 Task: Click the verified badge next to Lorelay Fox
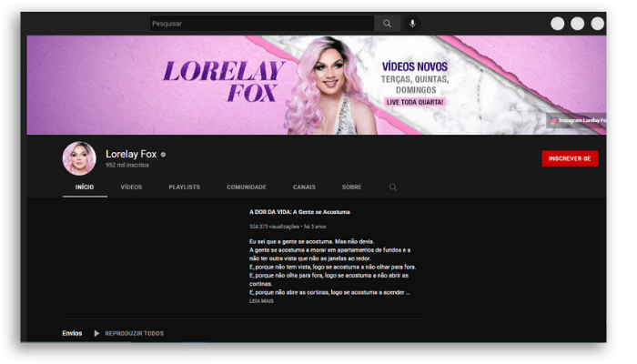coord(163,155)
